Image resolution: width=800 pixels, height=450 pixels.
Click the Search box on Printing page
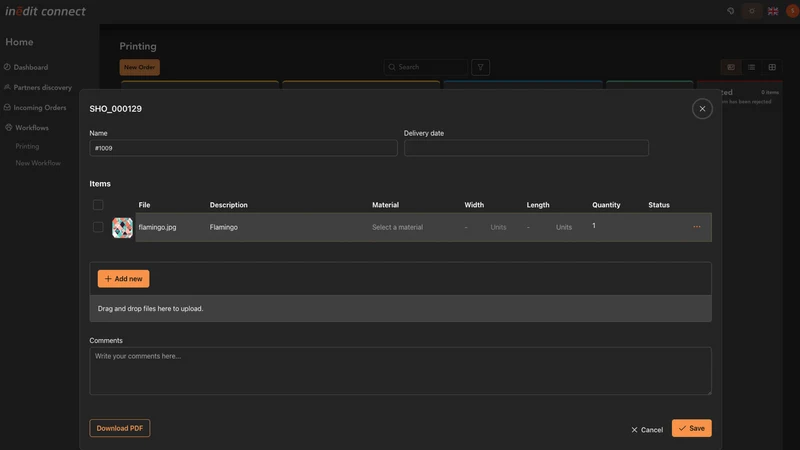426,67
